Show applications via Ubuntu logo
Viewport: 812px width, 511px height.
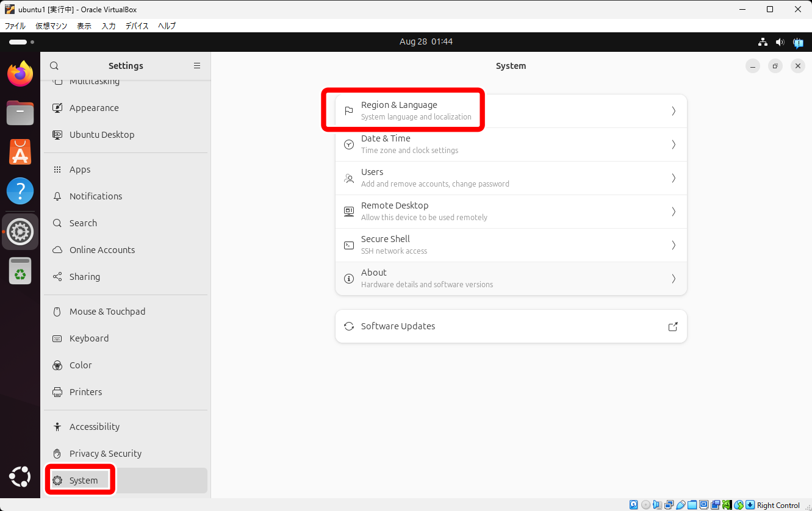pos(20,476)
